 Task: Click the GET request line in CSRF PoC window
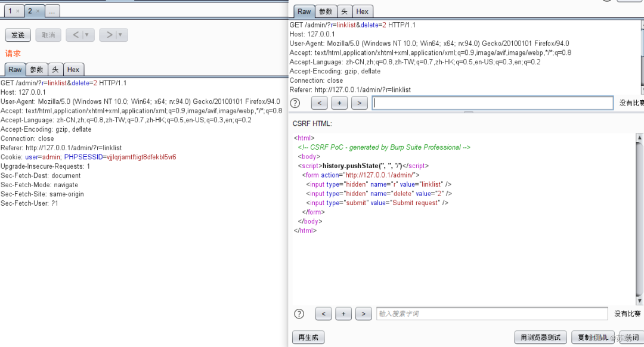pyautogui.click(x=353, y=25)
